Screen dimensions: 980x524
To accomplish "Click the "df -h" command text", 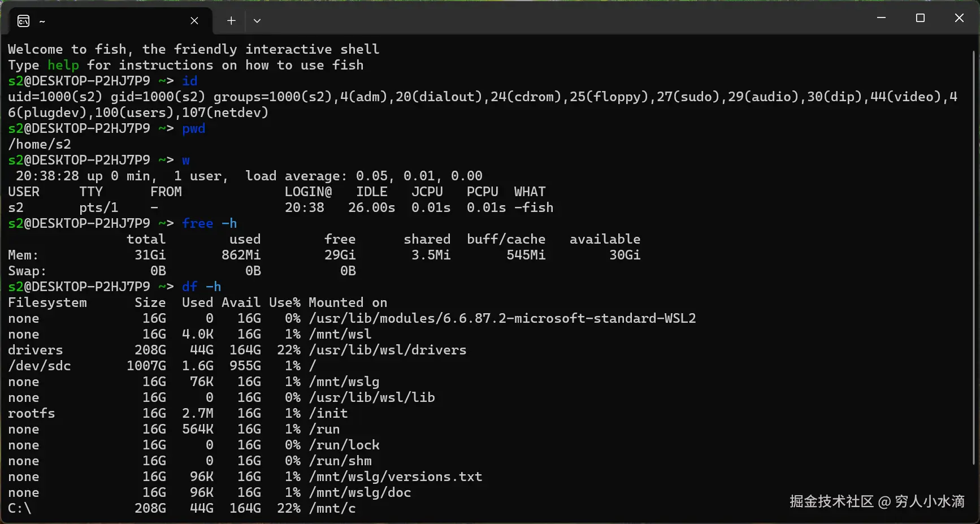I will (202, 287).
